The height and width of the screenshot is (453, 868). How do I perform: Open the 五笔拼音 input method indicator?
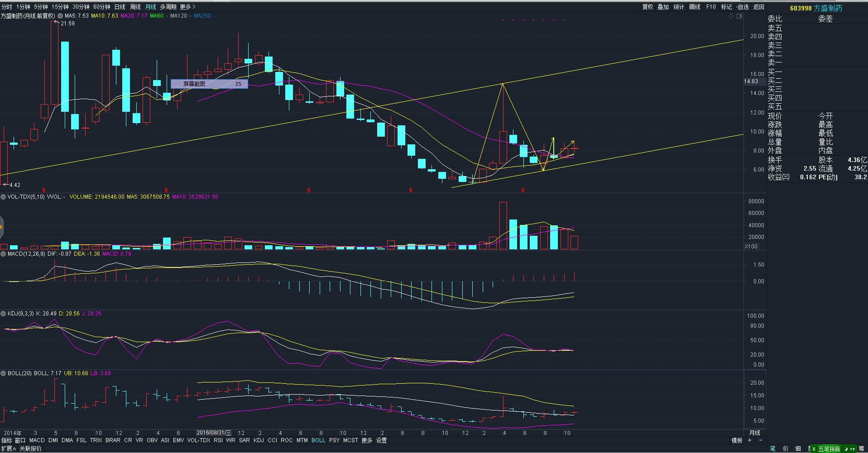[828, 449]
